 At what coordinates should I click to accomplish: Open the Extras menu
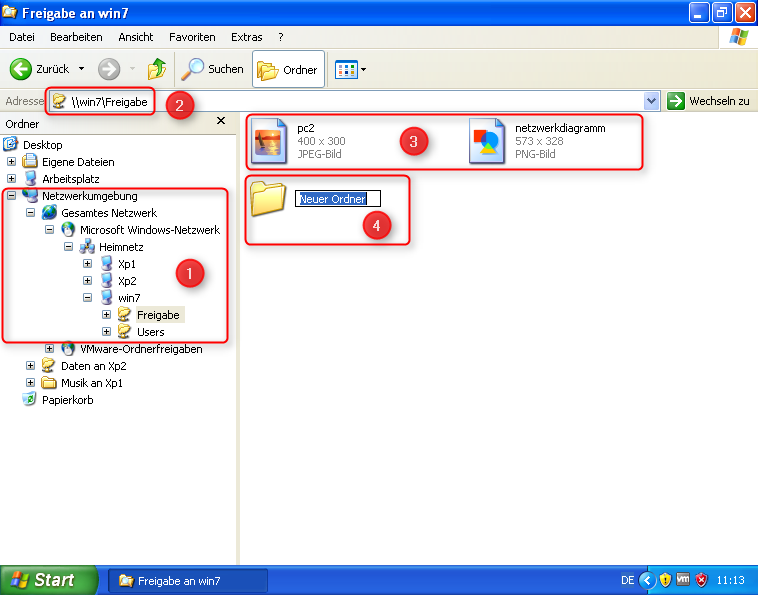247,37
